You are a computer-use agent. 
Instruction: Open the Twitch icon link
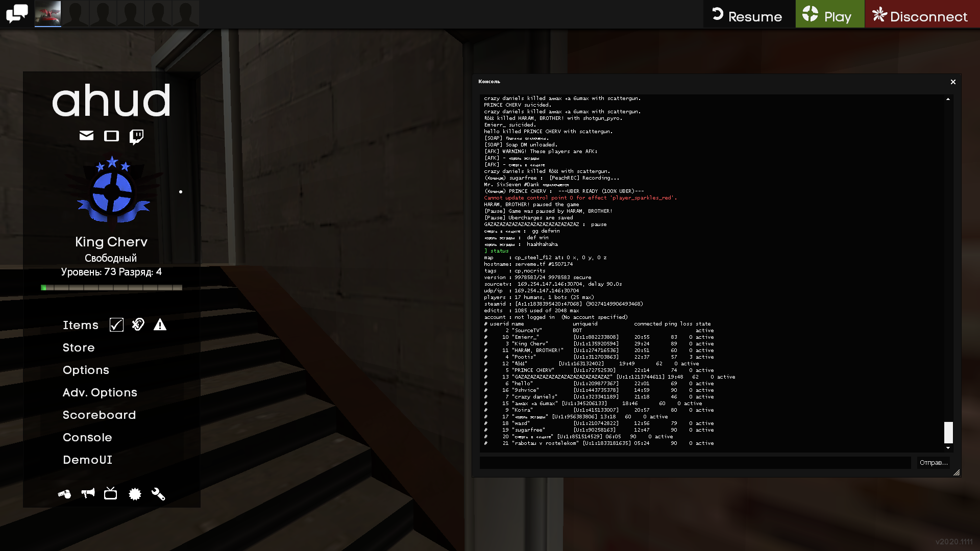(x=136, y=136)
